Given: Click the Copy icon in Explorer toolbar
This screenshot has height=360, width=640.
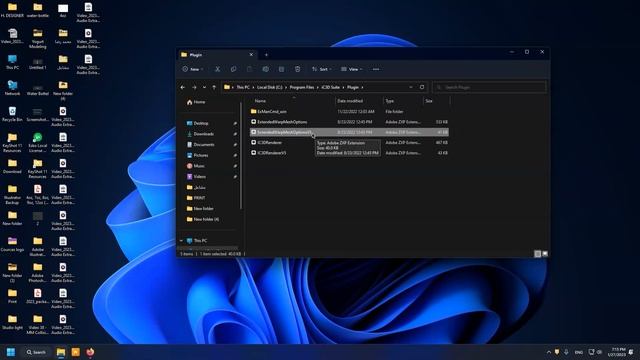Looking at the screenshot, I should point(233,69).
